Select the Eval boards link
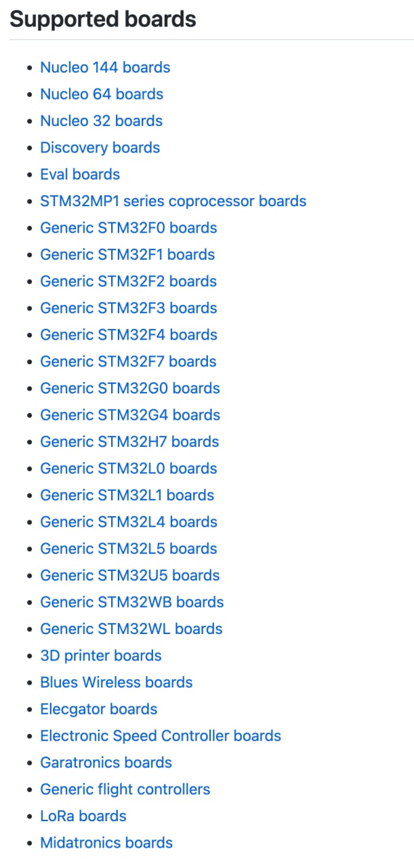Image resolution: width=414 pixels, height=868 pixels. click(80, 174)
